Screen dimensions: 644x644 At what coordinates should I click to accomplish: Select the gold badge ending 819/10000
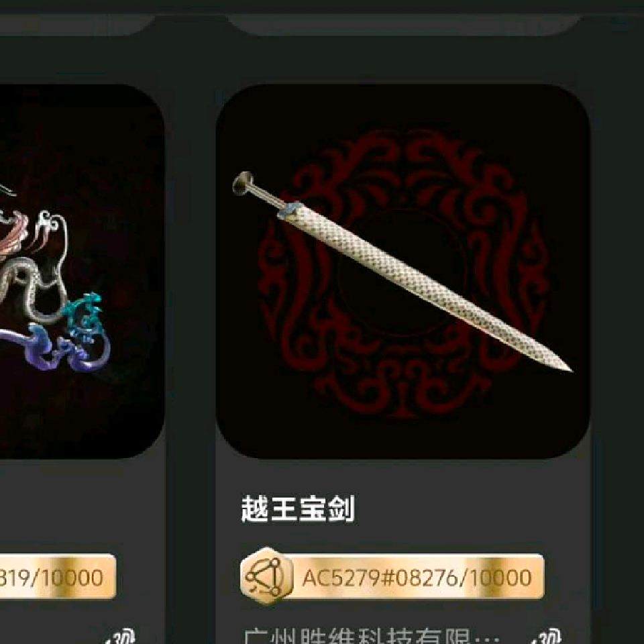(x=58, y=577)
